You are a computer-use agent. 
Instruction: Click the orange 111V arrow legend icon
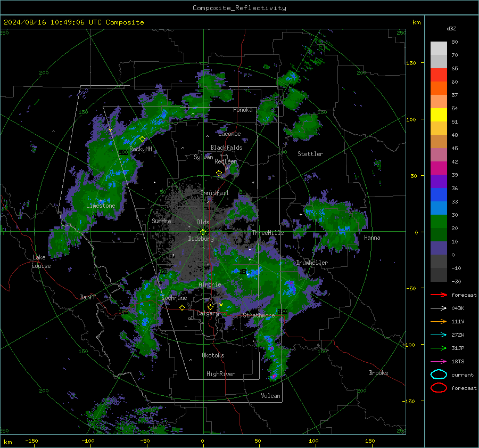click(x=439, y=321)
